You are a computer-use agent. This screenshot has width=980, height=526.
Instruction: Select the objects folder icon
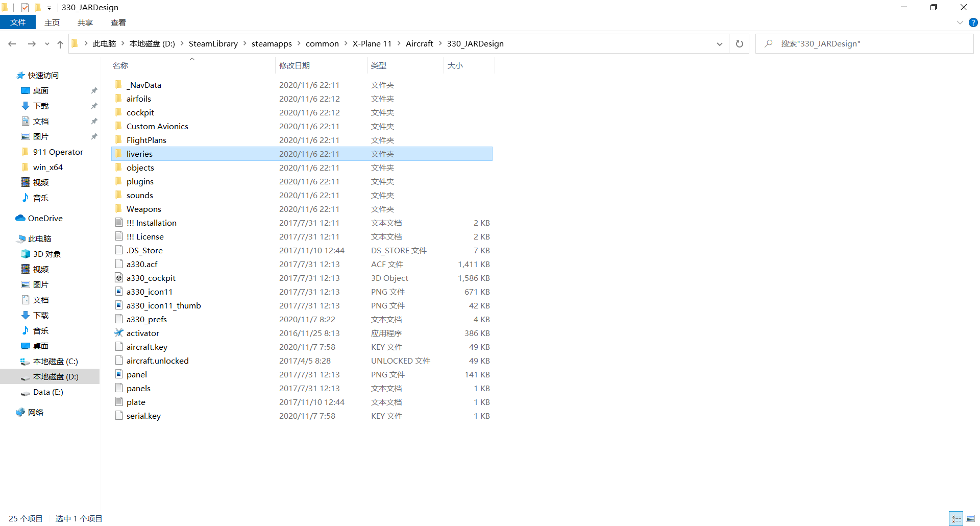pyautogui.click(x=118, y=168)
